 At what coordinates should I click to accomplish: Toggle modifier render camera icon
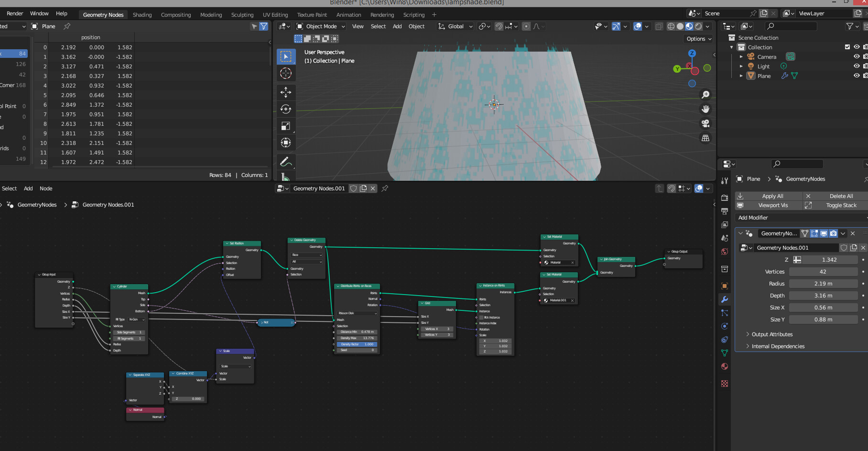pyautogui.click(x=833, y=233)
